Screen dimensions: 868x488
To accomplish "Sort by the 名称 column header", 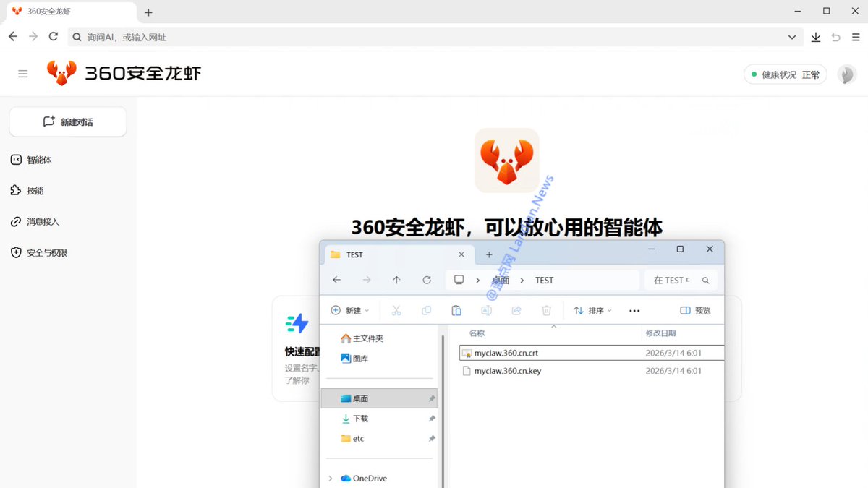I will coord(477,333).
